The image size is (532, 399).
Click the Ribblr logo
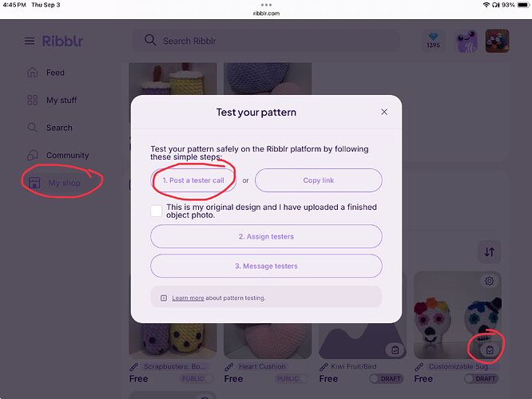63,41
